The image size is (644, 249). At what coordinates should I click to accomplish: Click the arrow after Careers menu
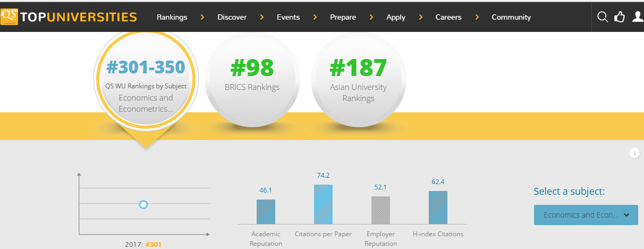[478, 17]
